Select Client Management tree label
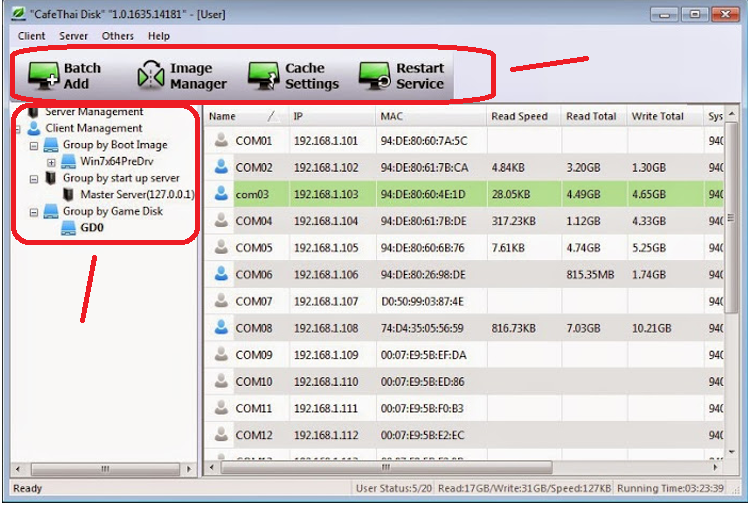This screenshot has height=505, width=748. 94,128
